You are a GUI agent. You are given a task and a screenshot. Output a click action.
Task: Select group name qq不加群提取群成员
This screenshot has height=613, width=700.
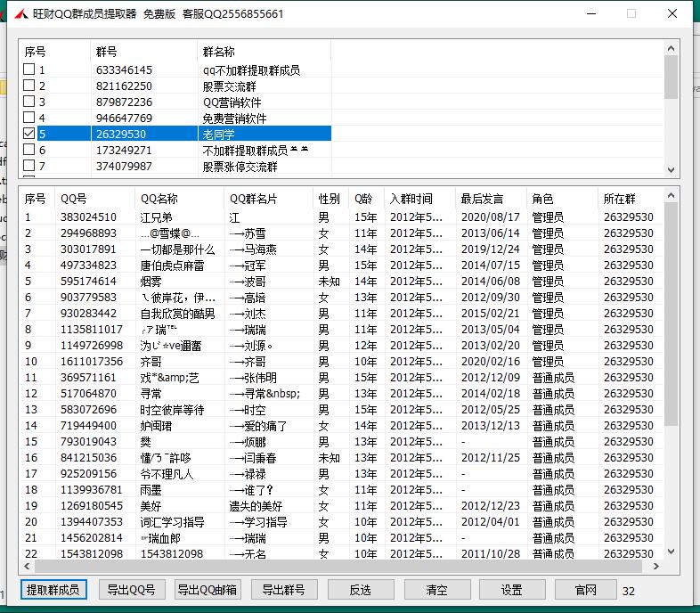coord(251,70)
